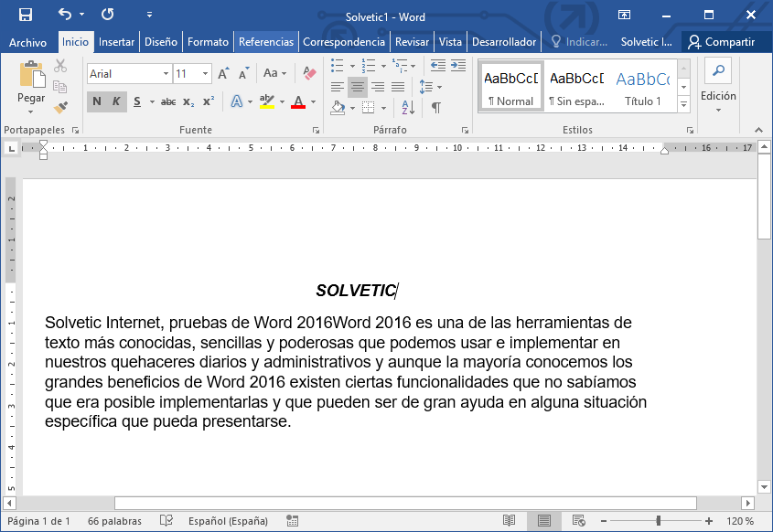Image resolution: width=773 pixels, height=532 pixels.
Task: Switch to the Diseño tab
Action: [161, 42]
